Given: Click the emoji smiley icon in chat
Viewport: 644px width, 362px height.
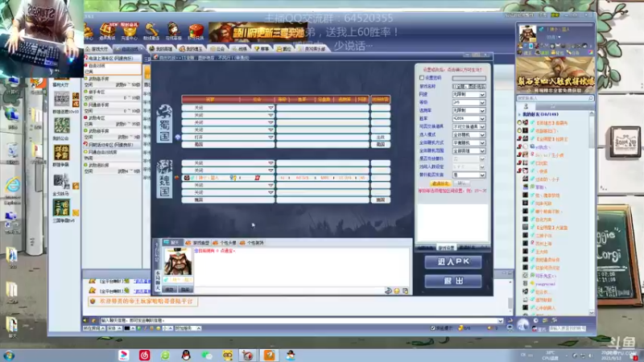Looking at the screenshot, I should [x=397, y=290].
